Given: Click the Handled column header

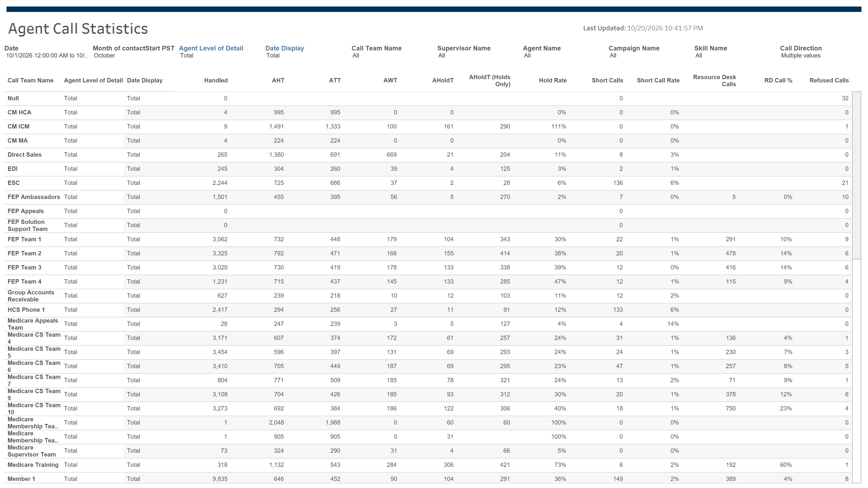Looking at the screenshot, I should [216, 81].
